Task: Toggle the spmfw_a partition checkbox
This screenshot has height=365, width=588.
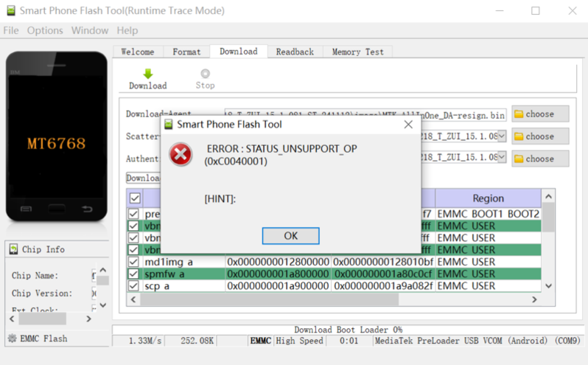Action: pyautogui.click(x=133, y=274)
